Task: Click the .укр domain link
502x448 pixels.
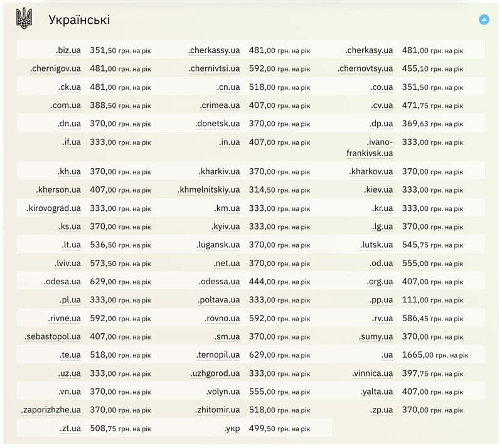Action: coord(232,429)
